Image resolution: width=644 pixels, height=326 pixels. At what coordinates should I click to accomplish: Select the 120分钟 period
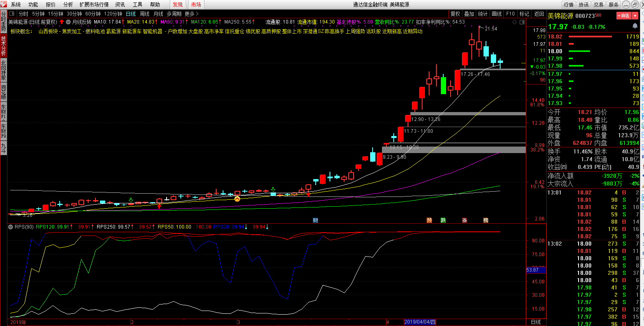tap(113, 14)
